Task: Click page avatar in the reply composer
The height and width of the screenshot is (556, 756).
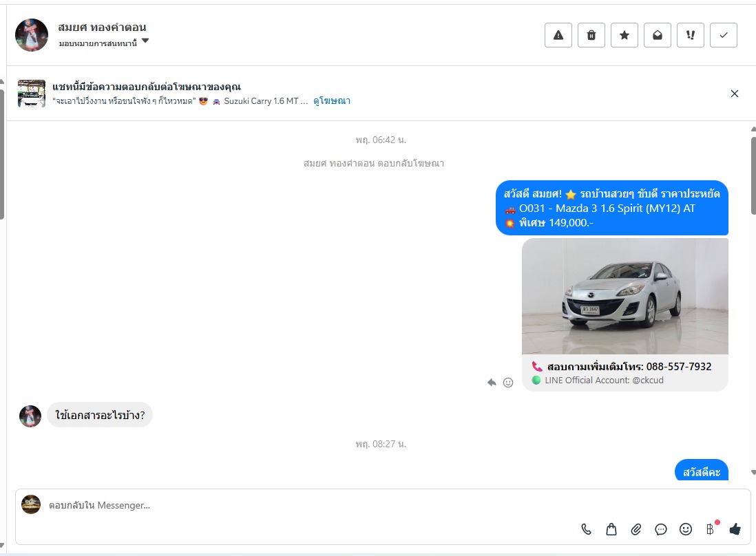Action: coord(31,504)
